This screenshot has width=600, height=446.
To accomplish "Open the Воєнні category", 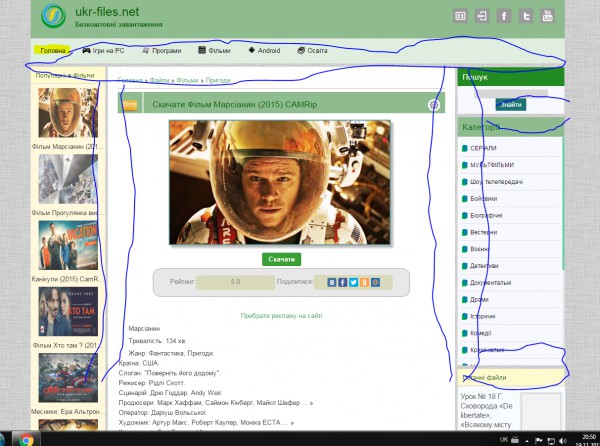I will point(479,249).
